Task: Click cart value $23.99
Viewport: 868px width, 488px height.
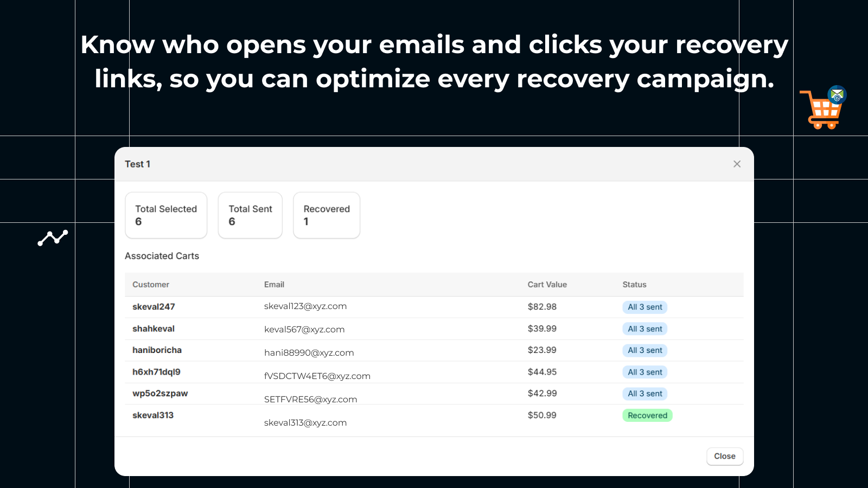Action: pyautogui.click(x=542, y=350)
